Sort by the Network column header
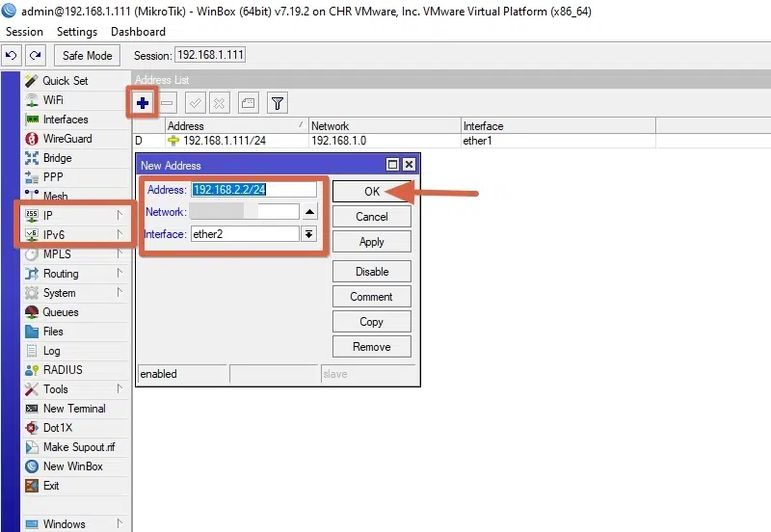 (385, 126)
